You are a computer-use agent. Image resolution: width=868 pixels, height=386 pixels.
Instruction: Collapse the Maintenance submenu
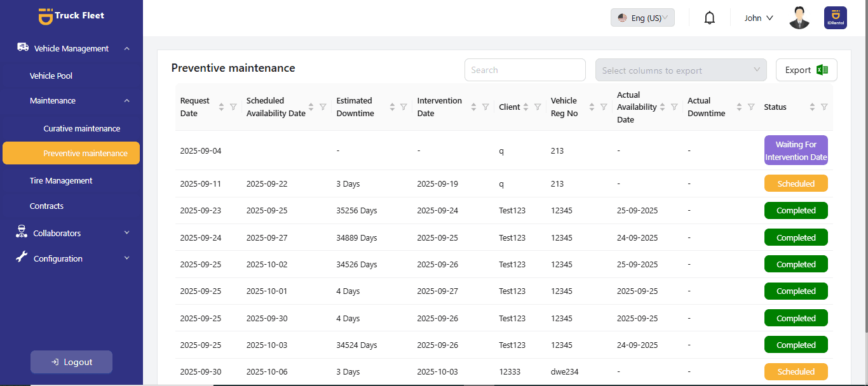pos(127,100)
